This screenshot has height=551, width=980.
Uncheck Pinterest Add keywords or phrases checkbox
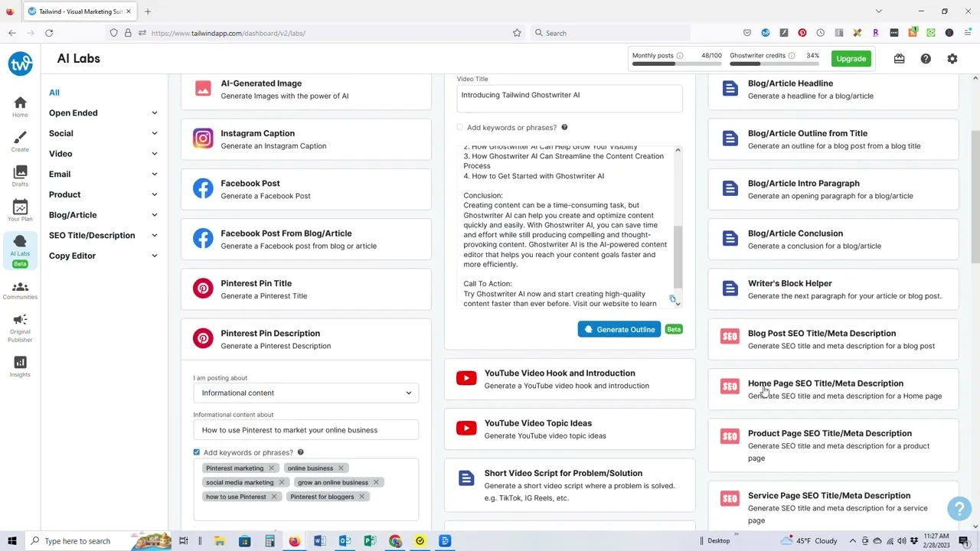(x=197, y=452)
